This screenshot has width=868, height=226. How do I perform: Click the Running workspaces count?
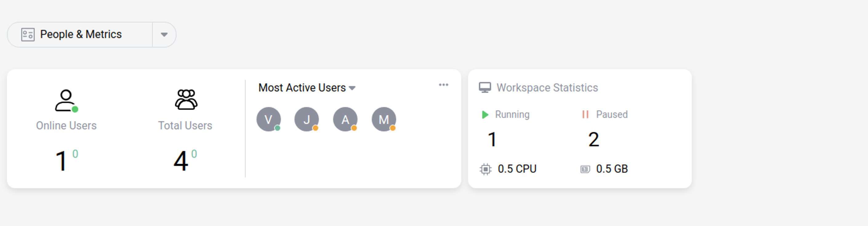tap(492, 140)
